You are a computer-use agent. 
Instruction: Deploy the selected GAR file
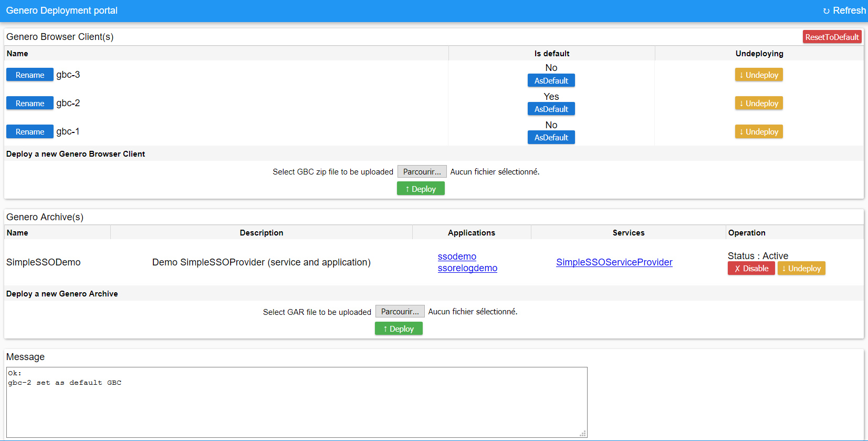pyautogui.click(x=399, y=329)
